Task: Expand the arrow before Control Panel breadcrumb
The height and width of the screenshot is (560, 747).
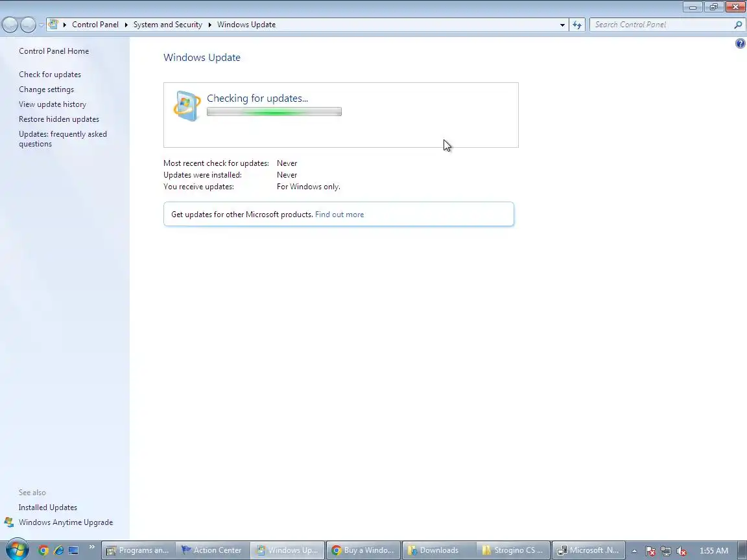Action: coord(65,25)
